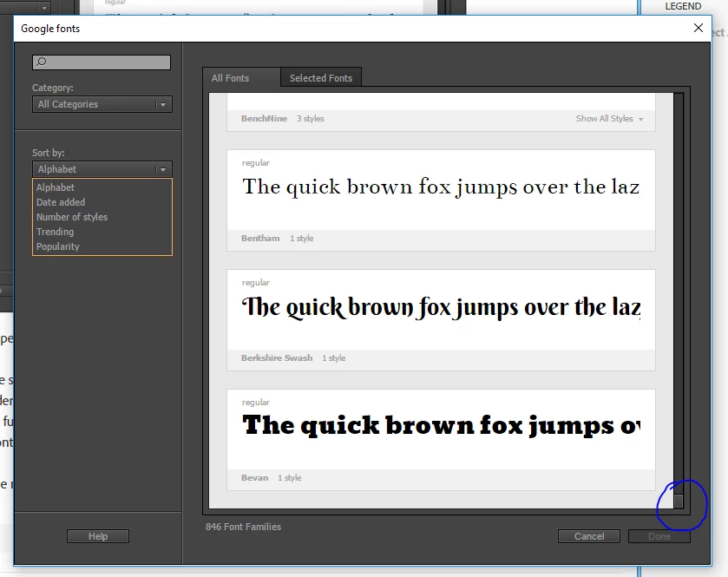
Task: Click the Help button
Action: click(98, 536)
